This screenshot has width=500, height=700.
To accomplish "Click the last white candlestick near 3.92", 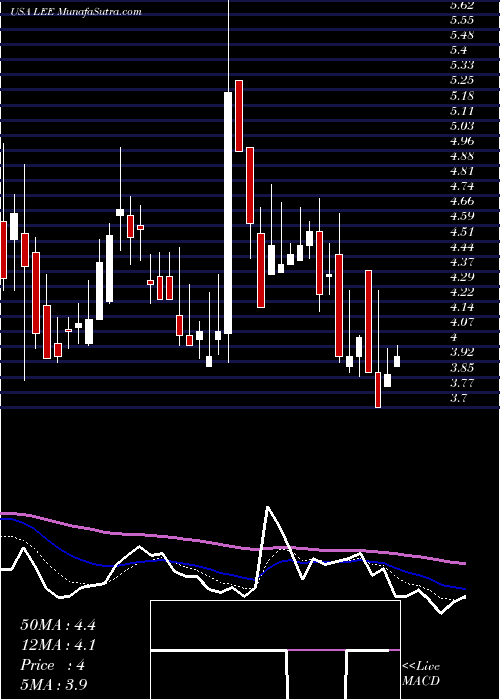I will pyautogui.click(x=397, y=361).
